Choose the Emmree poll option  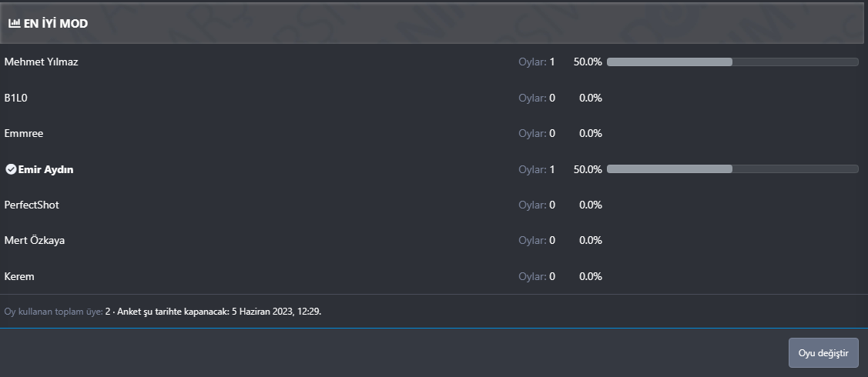point(24,133)
